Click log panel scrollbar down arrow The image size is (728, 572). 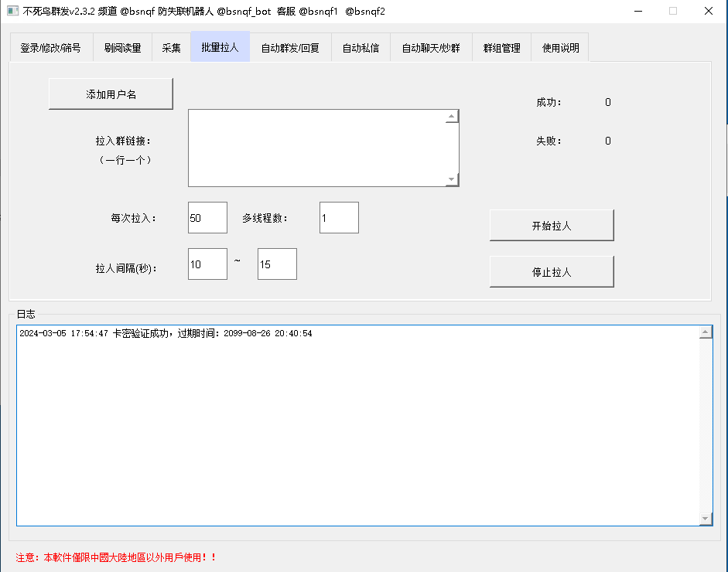coord(706,518)
